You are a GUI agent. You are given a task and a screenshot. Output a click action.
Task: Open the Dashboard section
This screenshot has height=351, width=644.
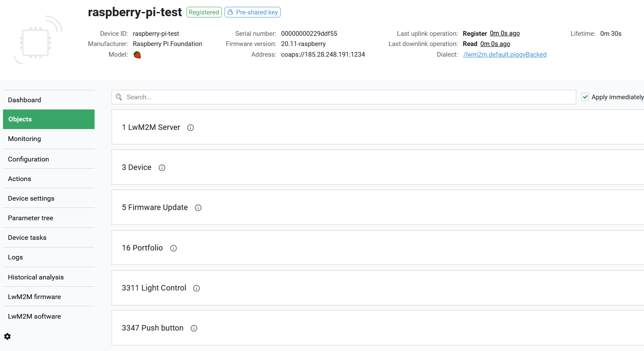49,100
